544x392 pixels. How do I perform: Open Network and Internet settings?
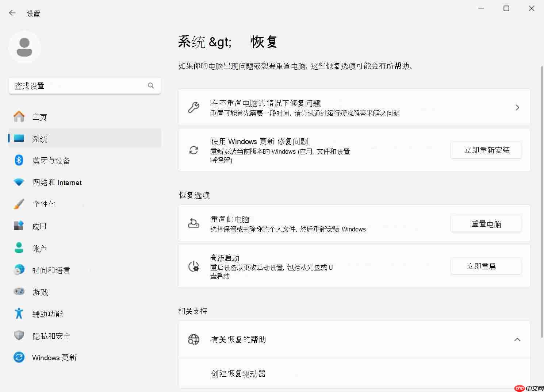[57, 182]
